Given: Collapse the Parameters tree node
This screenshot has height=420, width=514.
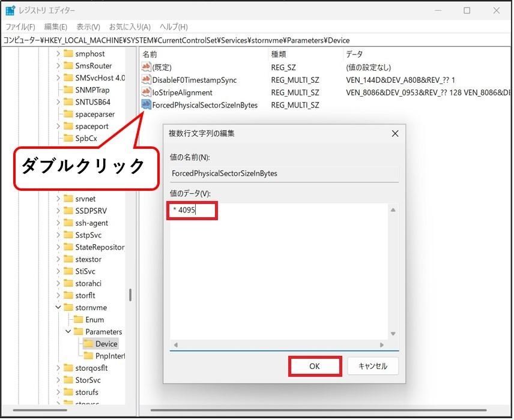Looking at the screenshot, I should (68, 332).
